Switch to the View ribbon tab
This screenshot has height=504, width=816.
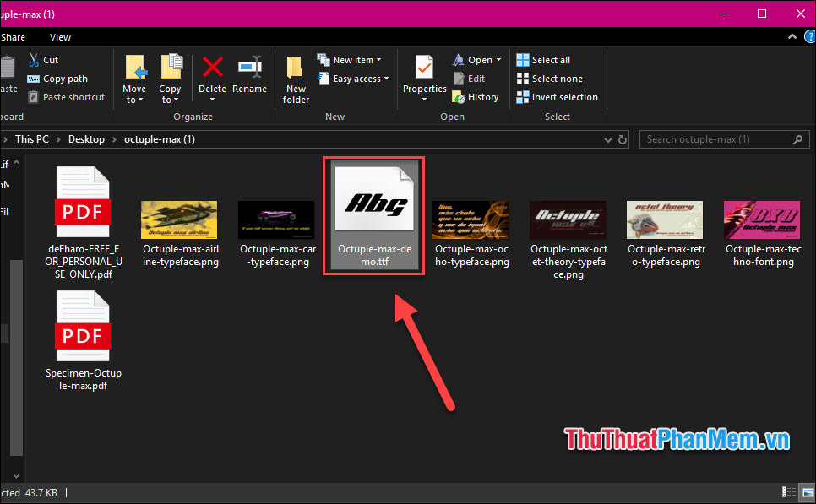60,36
